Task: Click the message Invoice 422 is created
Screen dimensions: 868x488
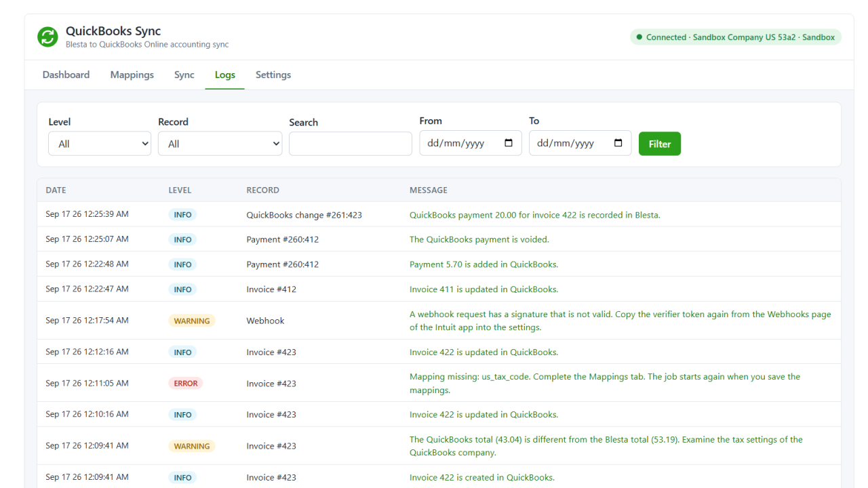Action: [482, 477]
